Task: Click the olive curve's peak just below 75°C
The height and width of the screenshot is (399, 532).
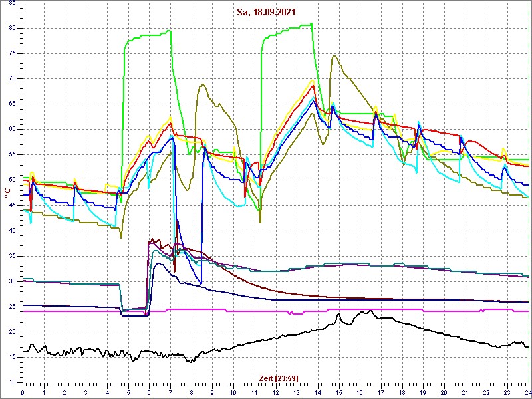Action: 334,56
